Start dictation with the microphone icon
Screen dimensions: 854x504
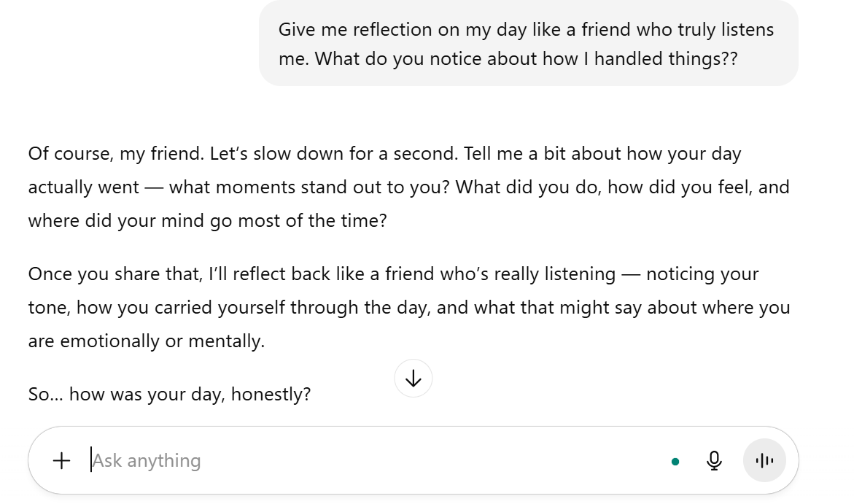pos(715,460)
